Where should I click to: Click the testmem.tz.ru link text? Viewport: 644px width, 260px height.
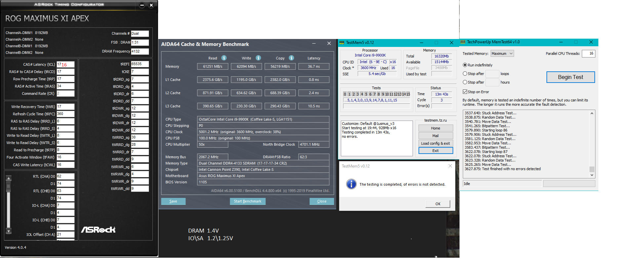pos(435,120)
